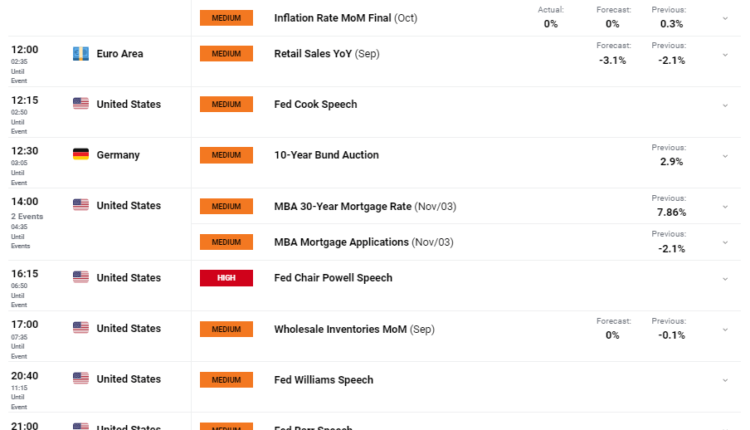Expand the MBA 30-Year Mortgage Rate row
This screenshot has height=430, width=750.
725,207
